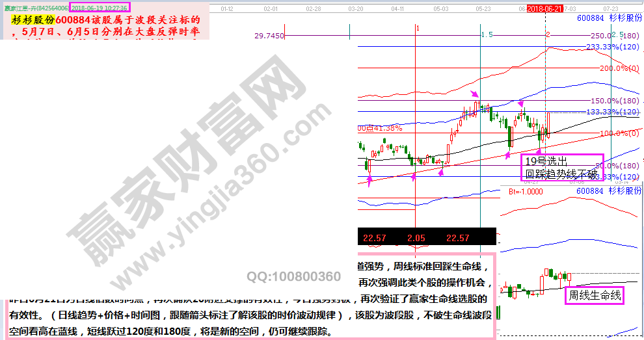The height and width of the screenshot is (340, 644).
Task: Click the 周线生命线 label box
Action: tap(595, 296)
